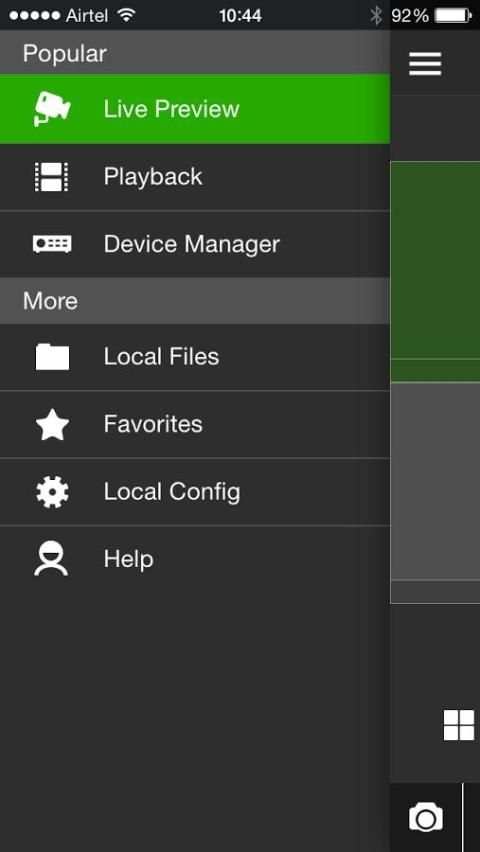Tap the star icon for Favorites
Image resolution: width=480 pixels, height=852 pixels.
click(52, 424)
